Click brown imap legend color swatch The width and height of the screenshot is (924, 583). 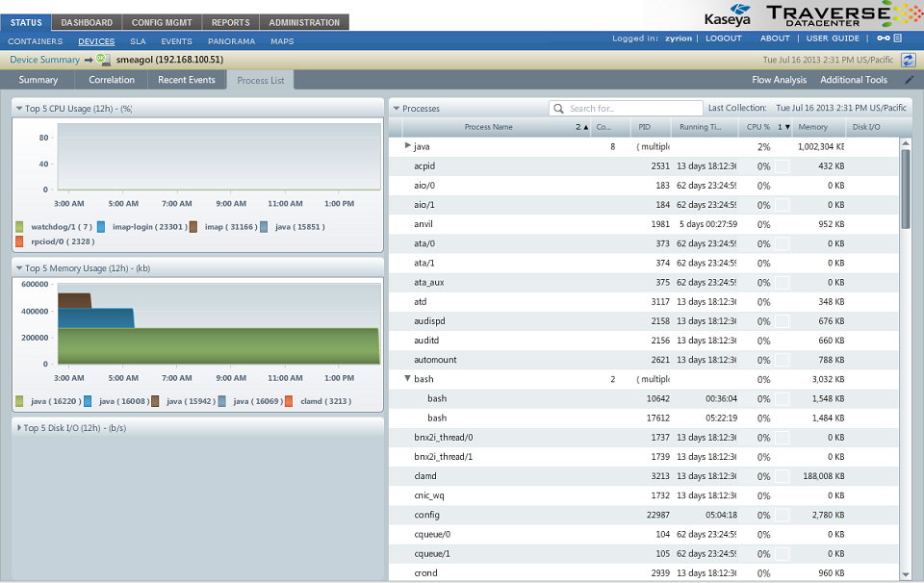[193, 227]
